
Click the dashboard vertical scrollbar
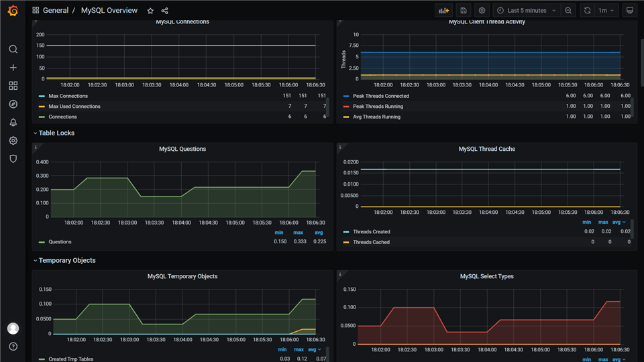point(642,62)
